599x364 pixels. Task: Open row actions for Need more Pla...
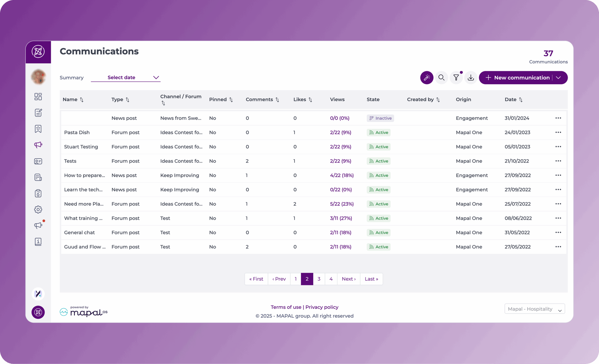(x=558, y=204)
